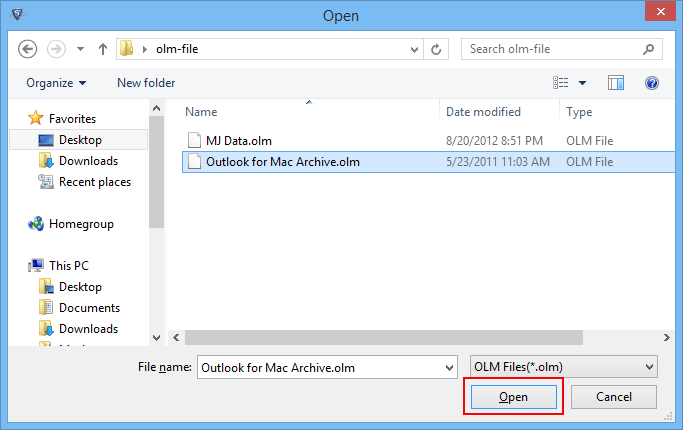
Task: Open Recent places
Action: click(x=95, y=182)
